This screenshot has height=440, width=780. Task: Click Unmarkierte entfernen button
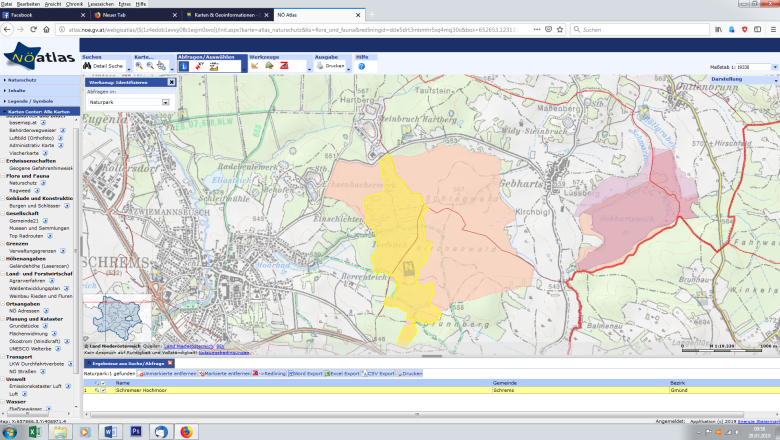point(167,373)
